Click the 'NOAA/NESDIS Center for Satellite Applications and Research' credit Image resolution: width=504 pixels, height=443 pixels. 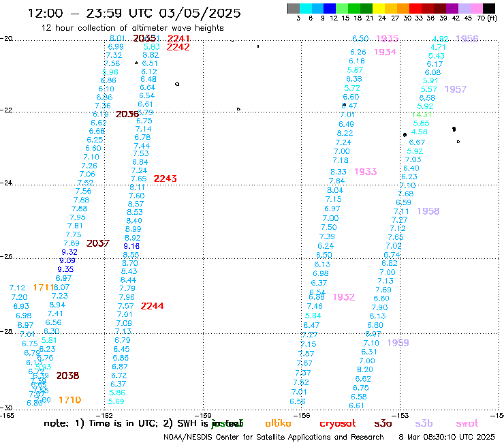tap(274, 437)
